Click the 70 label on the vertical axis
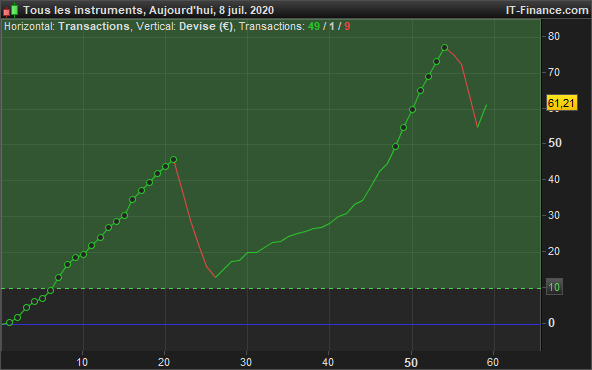 554,72
